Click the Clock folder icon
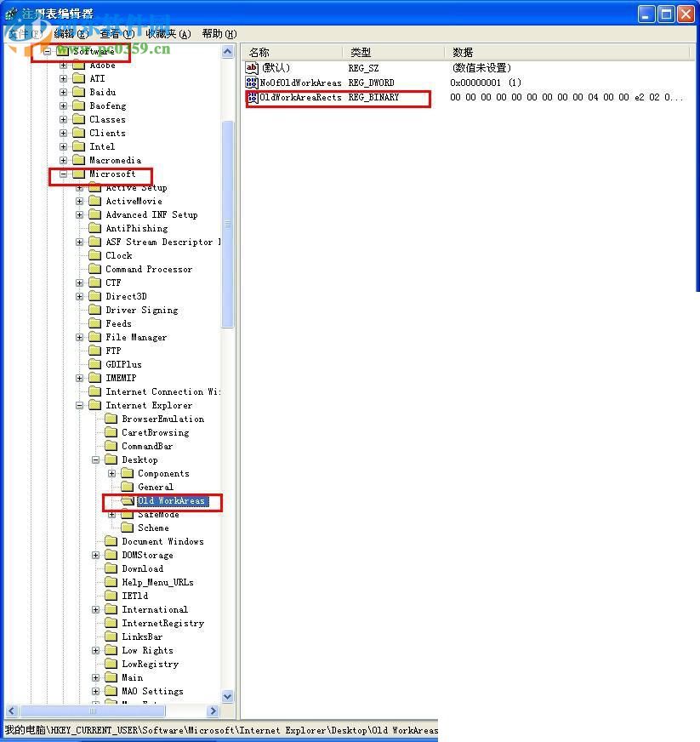Image resolution: width=700 pixels, height=742 pixels. click(95, 255)
